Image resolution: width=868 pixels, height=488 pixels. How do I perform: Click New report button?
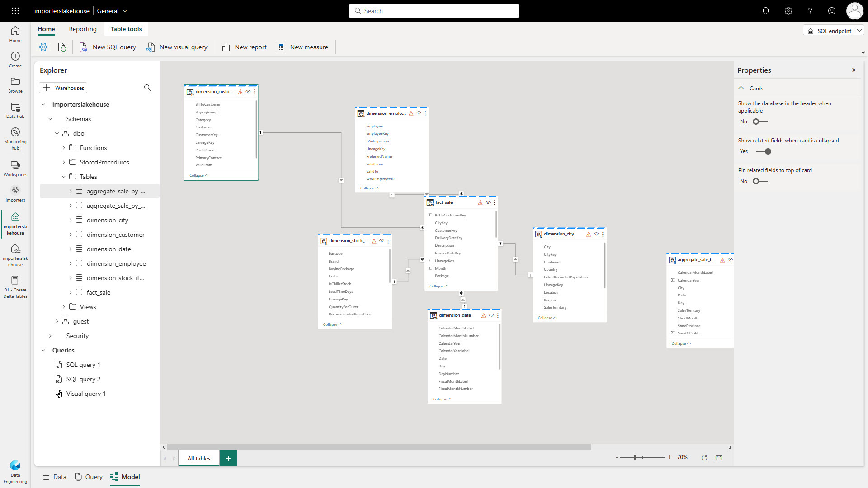click(244, 47)
